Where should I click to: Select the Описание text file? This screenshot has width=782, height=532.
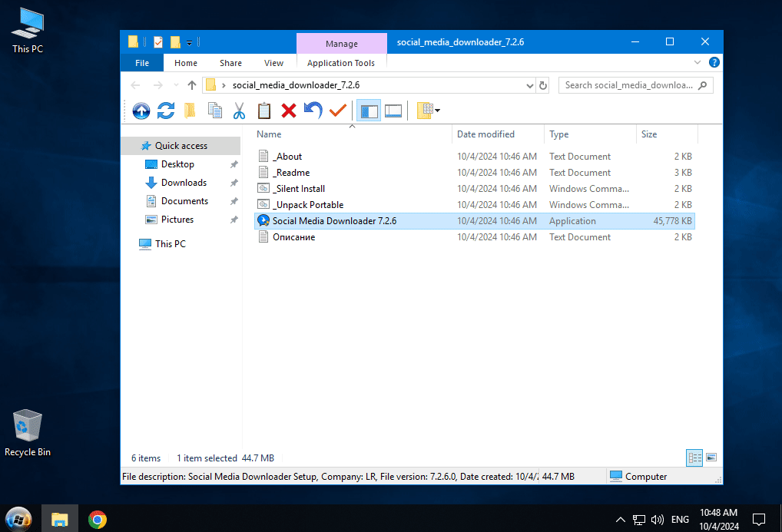coord(475,237)
